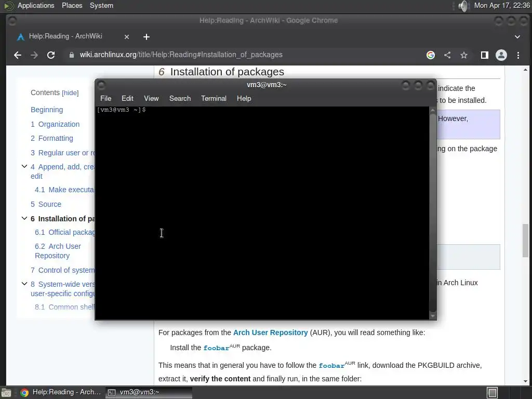Go to 7 Control of systemd units section
This screenshot has width=532, height=399.
coord(63,270)
